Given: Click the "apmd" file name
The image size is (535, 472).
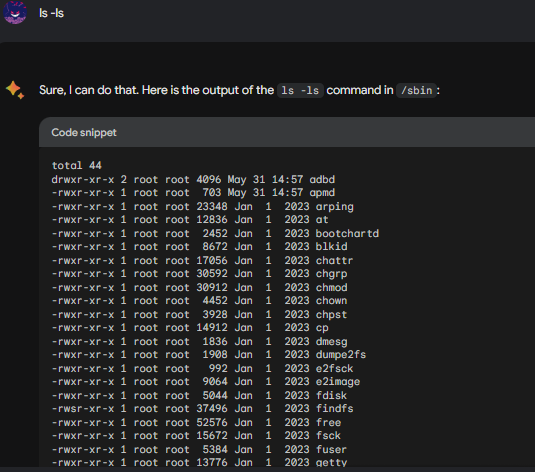Looking at the screenshot, I should click(x=322, y=193).
